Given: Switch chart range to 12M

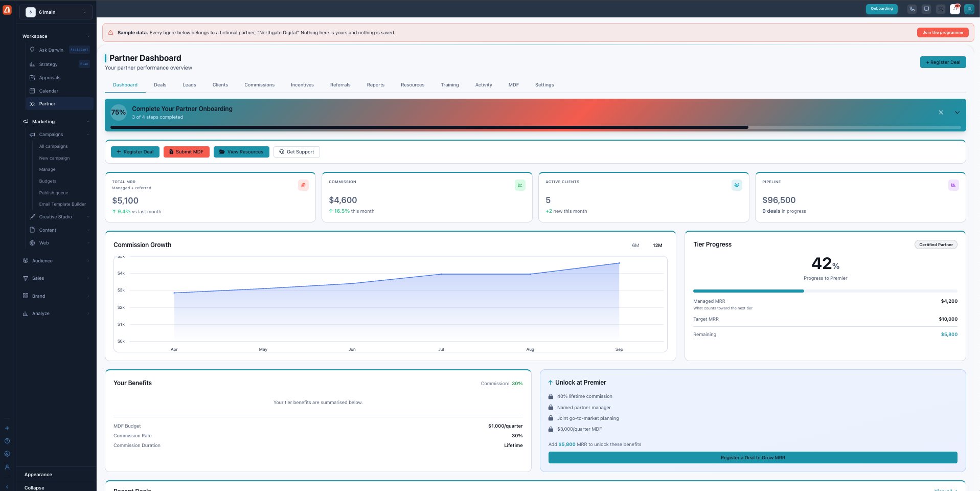Looking at the screenshot, I should coord(657,245).
